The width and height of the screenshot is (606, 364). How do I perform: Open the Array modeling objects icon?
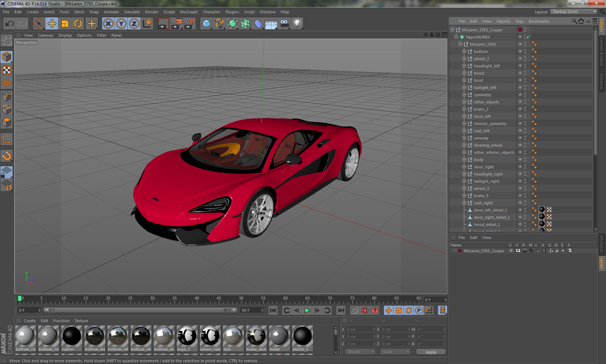(245, 24)
